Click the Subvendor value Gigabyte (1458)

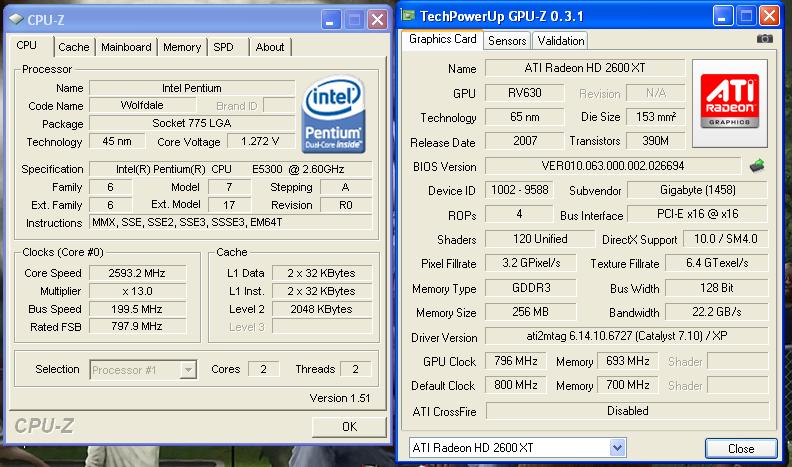click(698, 190)
